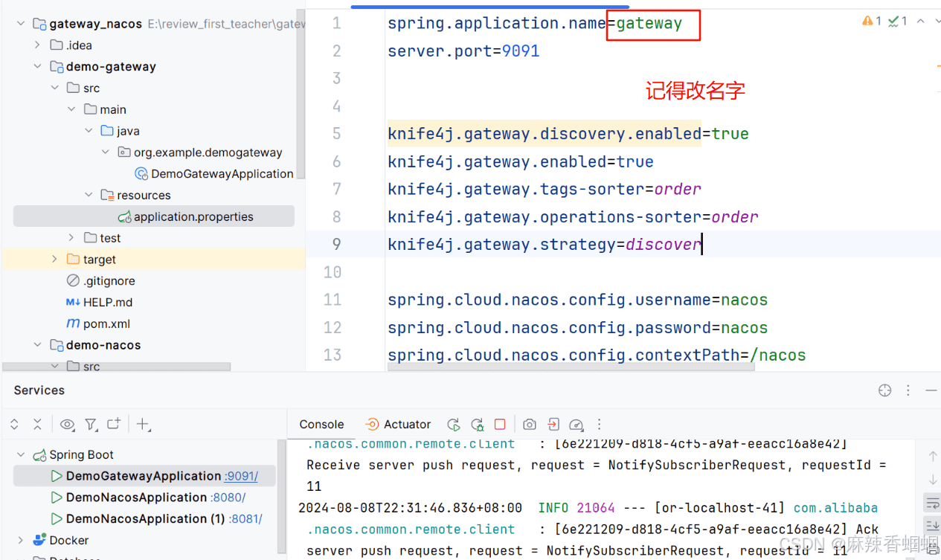This screenshot has width=941, height=560.
Task: Collapse the java source folder
Action: tap(89, 131)
